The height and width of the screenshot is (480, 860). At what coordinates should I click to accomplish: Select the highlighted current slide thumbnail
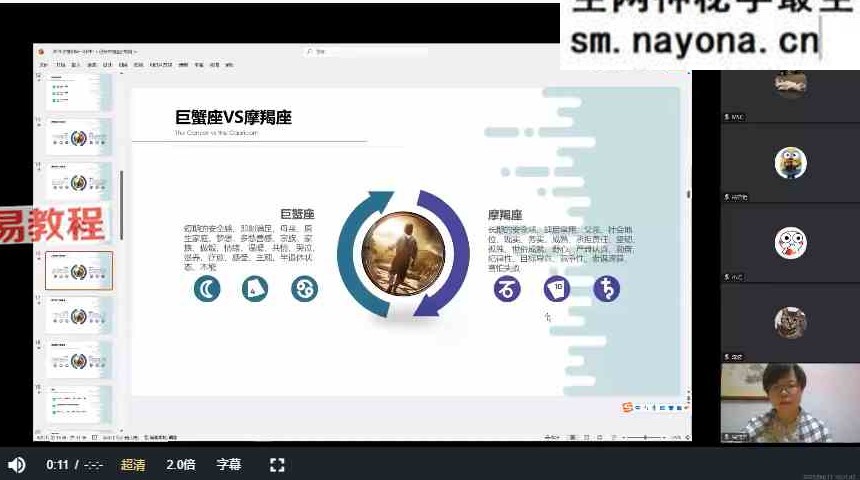[x=79, y=271]
